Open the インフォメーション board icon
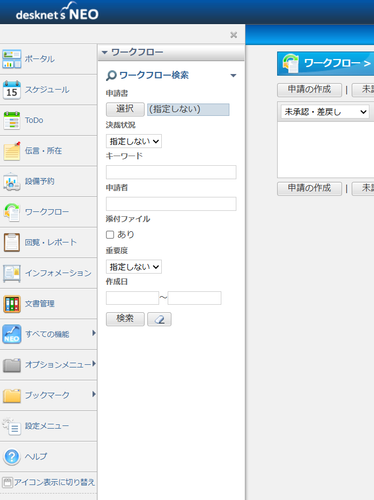This screenshot has height=500, width=374. (x=12, y=273)
